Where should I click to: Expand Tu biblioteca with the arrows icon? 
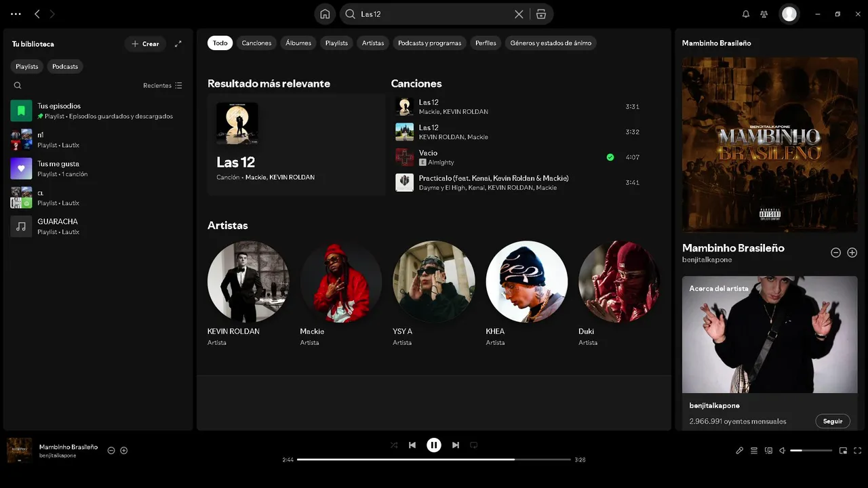178,43
